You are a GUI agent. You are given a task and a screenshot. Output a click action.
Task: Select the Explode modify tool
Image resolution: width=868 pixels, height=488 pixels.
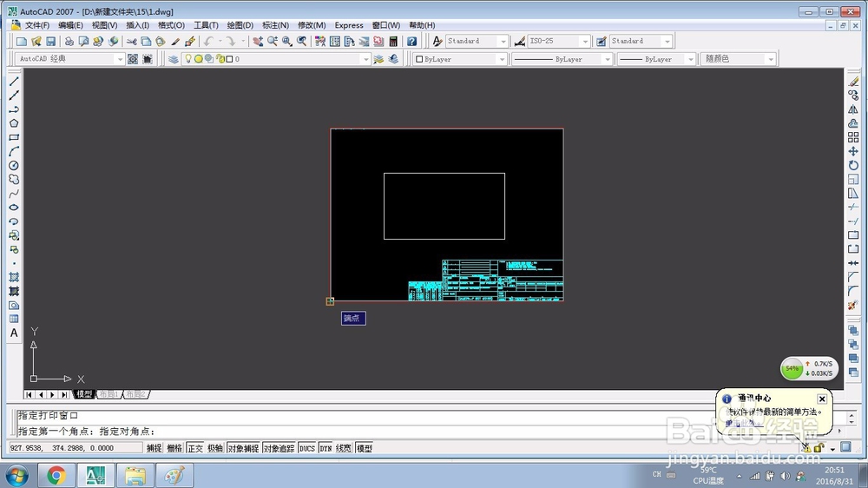[853, 305]
